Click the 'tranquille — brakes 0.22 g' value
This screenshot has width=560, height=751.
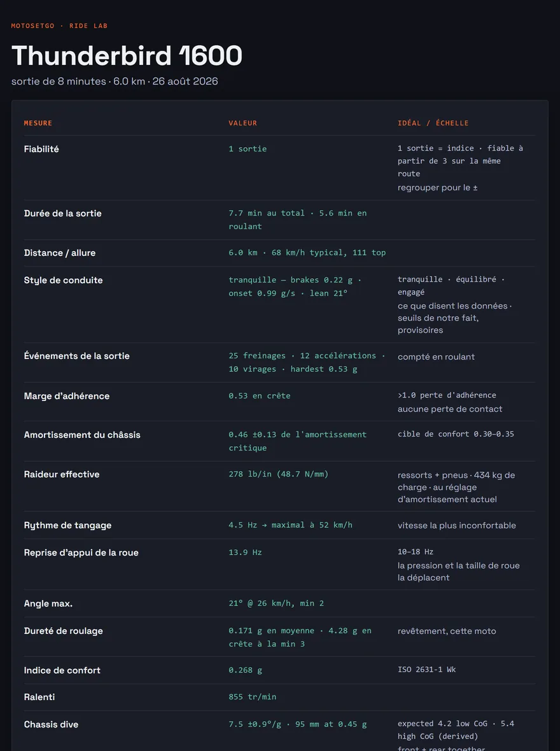[x=295, y=286]
